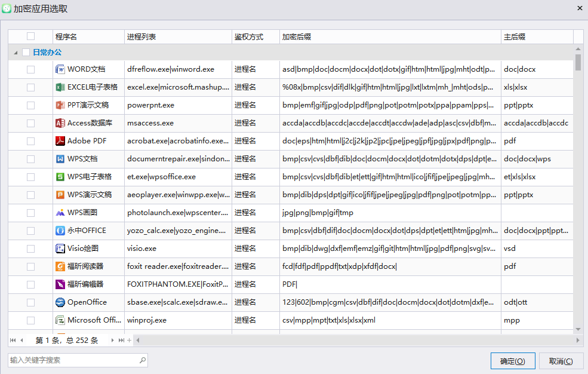Click the Microsoft Office Project icon
The image size is (588, 374).
pyautogui.click(x=60, y=320)
